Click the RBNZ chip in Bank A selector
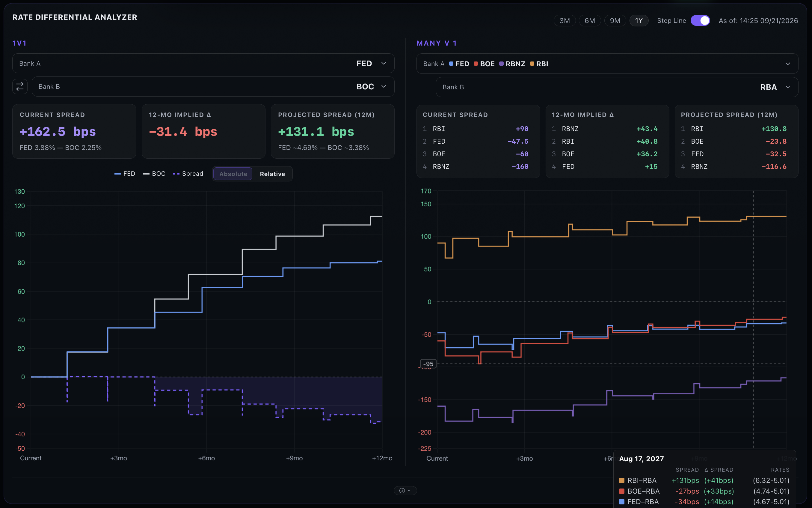Image resolution: width=812 pixels, height=508 pixels. (512, 64)
